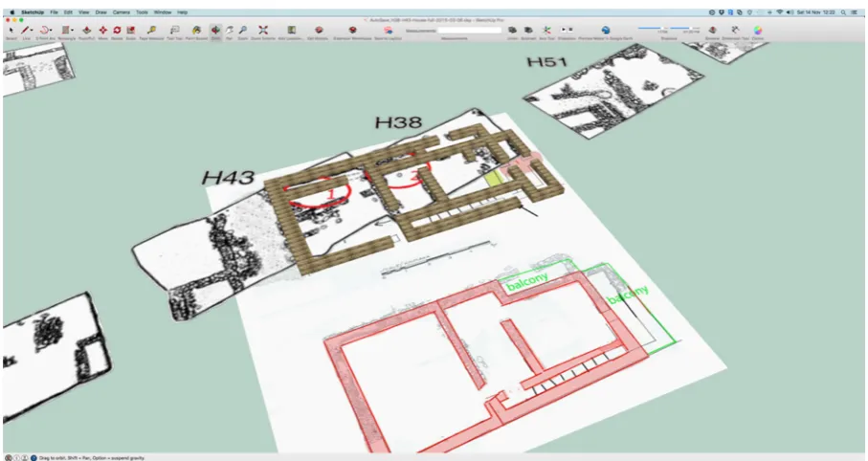Select the Dimension Tool
Image resolution: width=868 pixels, height=461 pixels.
(x=735, y=31)
